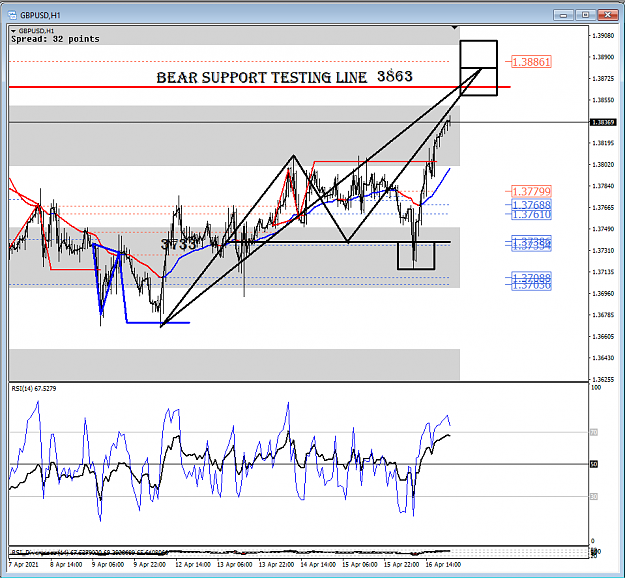Click the 1.38900 price axis value

pos(603,57)
